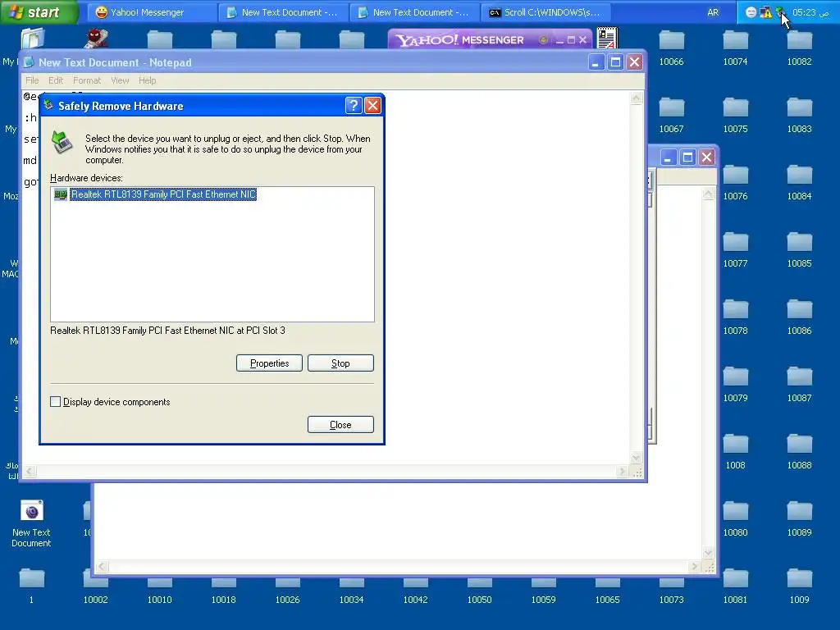Select folder 10086 on the desktop

[799, 317]
